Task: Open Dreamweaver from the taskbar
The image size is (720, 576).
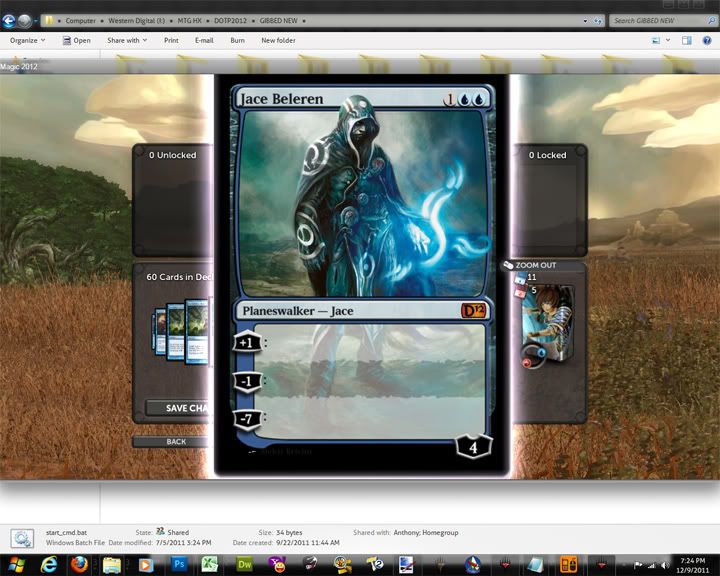Action: [x=244, y=564]
